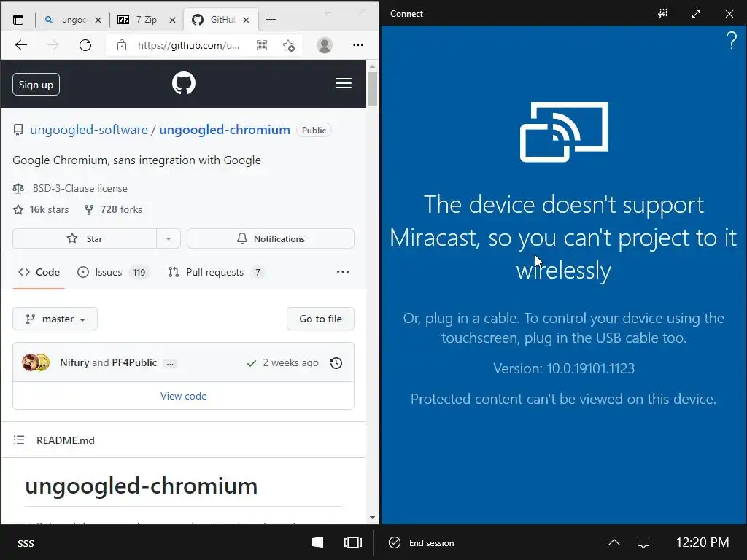The height and width of the screenshot is (560, 747).
Task: Click the Version 10.0.19101.1123 text
Action: (564, 368)
